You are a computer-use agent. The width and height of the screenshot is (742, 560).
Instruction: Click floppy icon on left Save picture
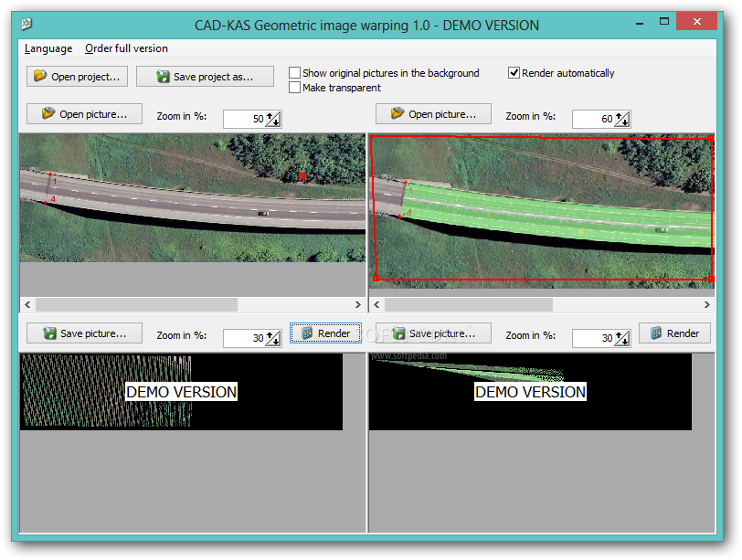49,333
